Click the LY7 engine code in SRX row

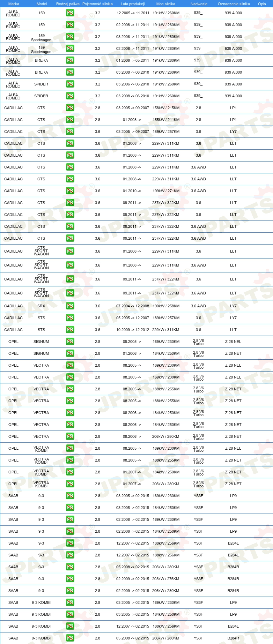tap(233, 306)
